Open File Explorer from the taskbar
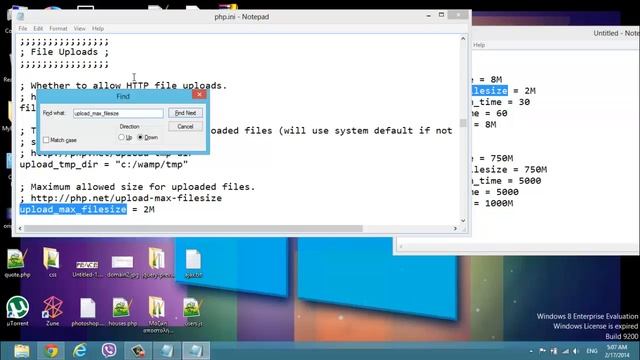Viewport: 640px width, 360px height. [22, 351]
